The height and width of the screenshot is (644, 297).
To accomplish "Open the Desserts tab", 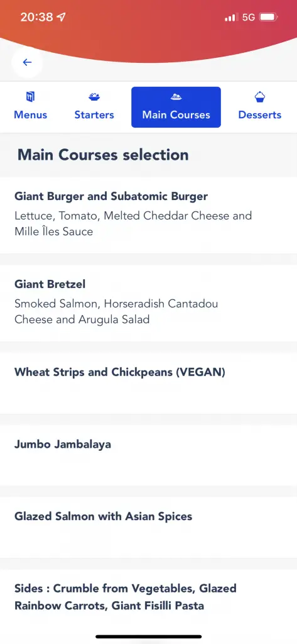I will (260, 107).
